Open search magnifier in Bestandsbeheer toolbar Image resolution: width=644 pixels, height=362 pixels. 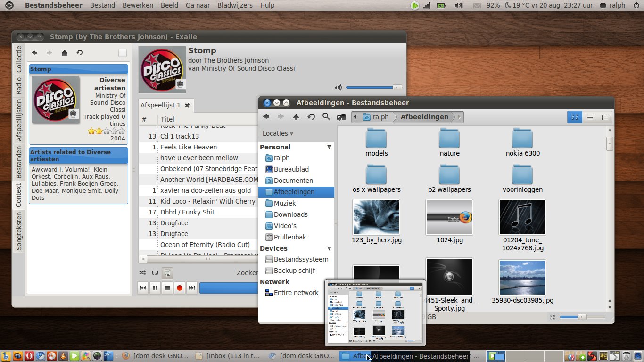click(x=326, y=117)
